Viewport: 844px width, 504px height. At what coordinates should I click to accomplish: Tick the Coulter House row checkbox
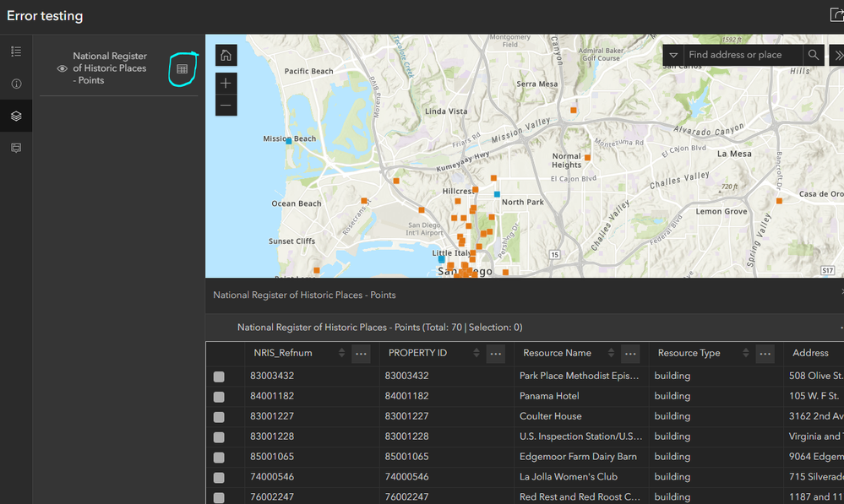219,417
